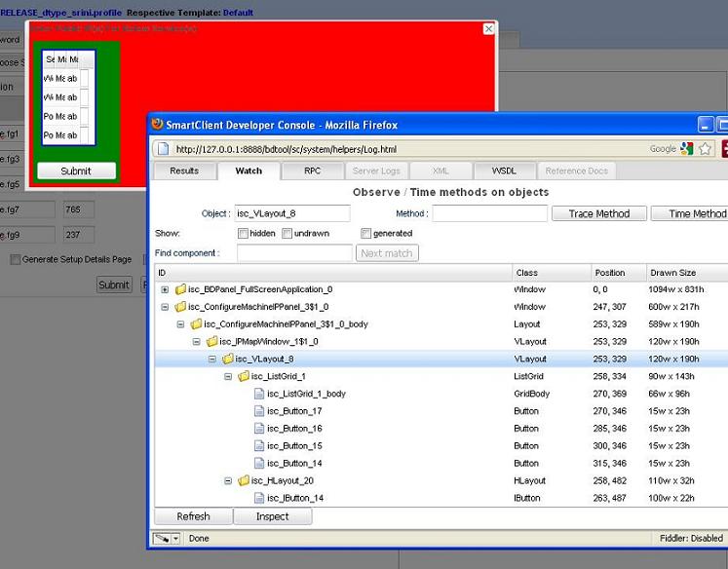
Task: Open the RPC tab
Action: coord(312,171)
